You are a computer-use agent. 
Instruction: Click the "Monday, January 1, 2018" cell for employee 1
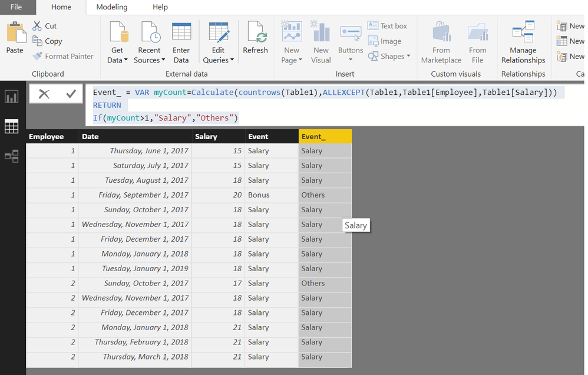[x=136, y=254]
